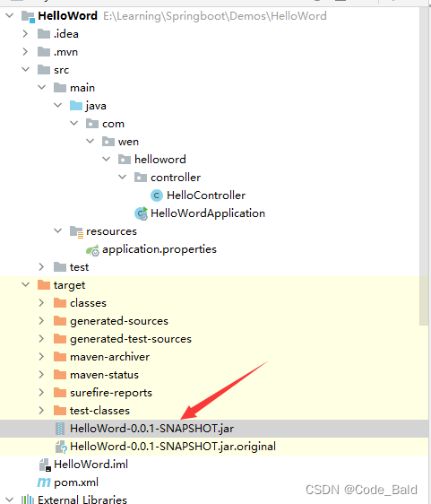Screen dimensions: 431x504
Task: Select HelloController in the tree
Action: (x=206, y=196)
